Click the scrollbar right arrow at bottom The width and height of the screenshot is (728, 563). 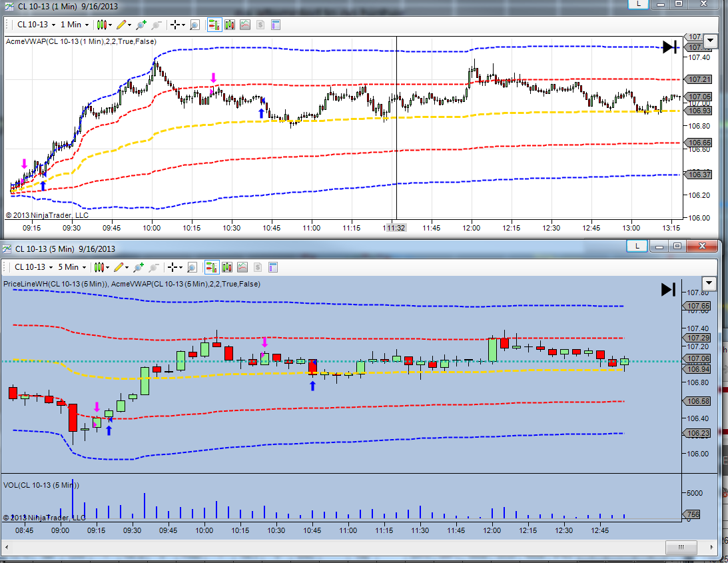click(712, 547)
